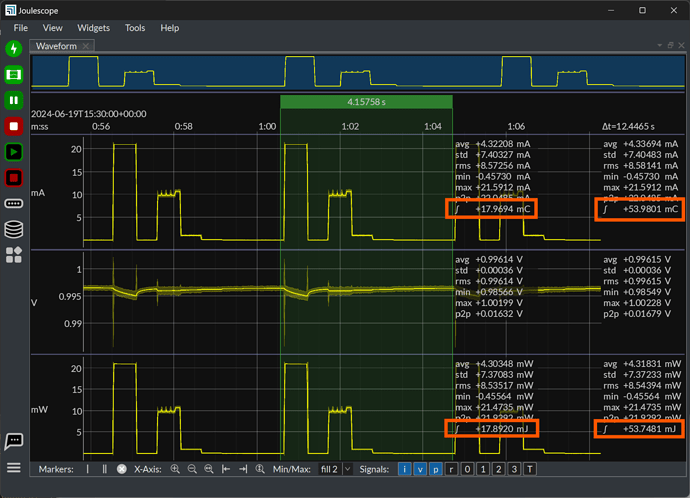Open the Widgets menu
This screenshot has height=498, width=690.
click(93, 28)
